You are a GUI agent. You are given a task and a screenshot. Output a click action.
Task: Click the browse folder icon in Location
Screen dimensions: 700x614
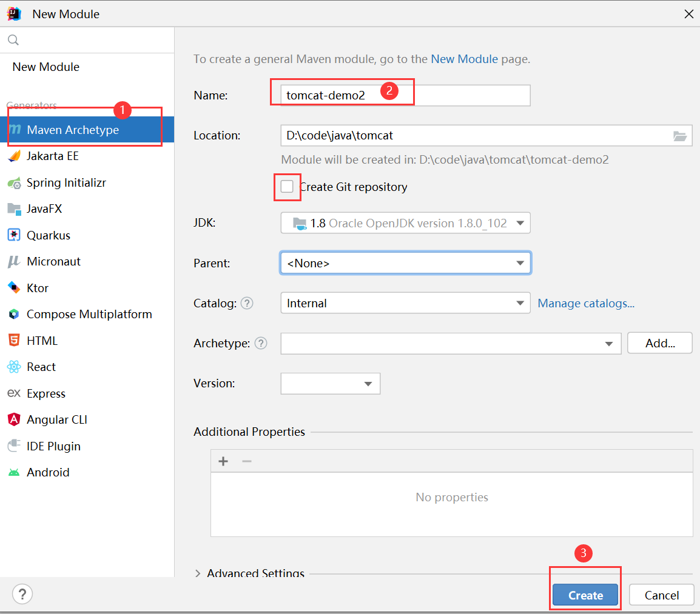tap(680, 136)
